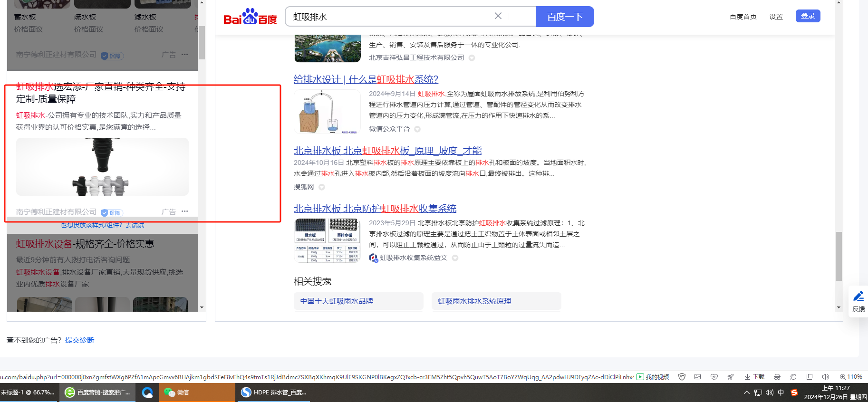This screenshot has width=868, height=402.
Task: Open the more options dots on top 蓄水板 ad
Action: pyautogui.click(x=185, y=55)
